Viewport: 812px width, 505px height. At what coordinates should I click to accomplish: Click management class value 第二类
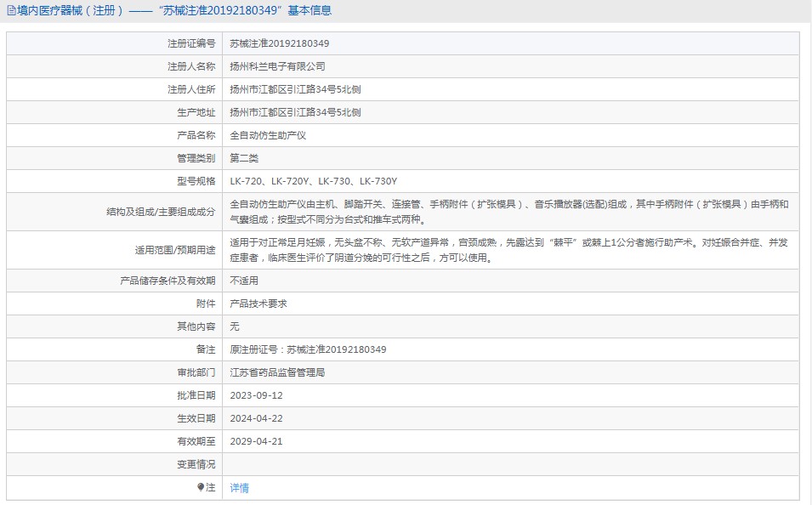point(244,158)
